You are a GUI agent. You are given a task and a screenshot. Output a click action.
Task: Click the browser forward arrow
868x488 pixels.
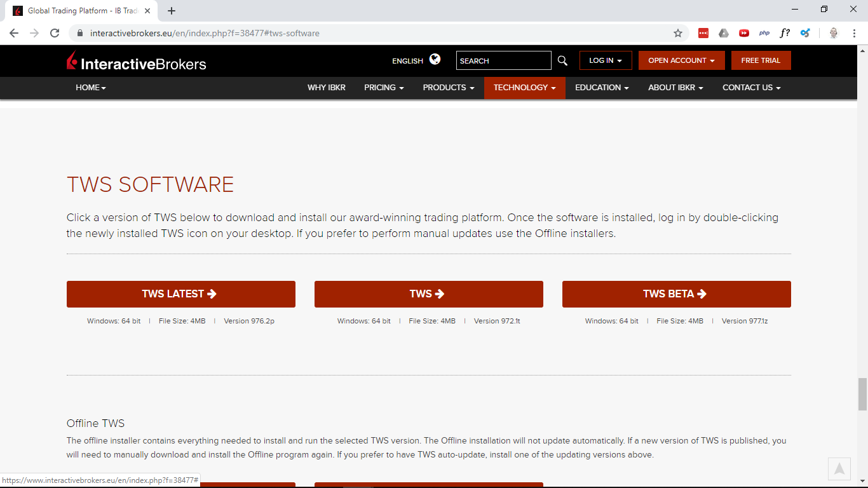pyautogui.click(x=34, y=33)
